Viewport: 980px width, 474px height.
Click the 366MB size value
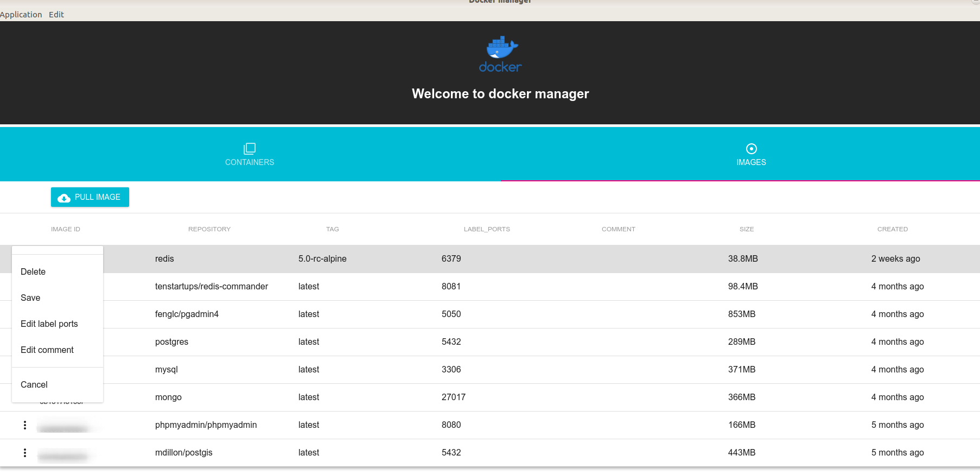(742, 397)
